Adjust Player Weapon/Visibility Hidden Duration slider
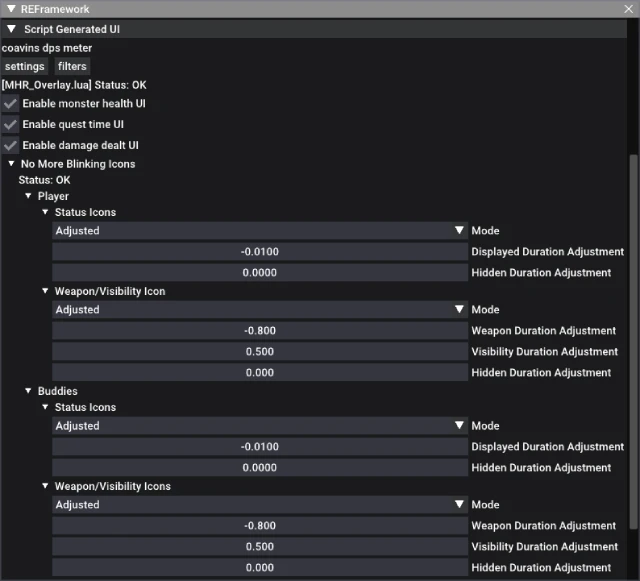This screenshot has height=581, width=640. click(x=260, y=372)
